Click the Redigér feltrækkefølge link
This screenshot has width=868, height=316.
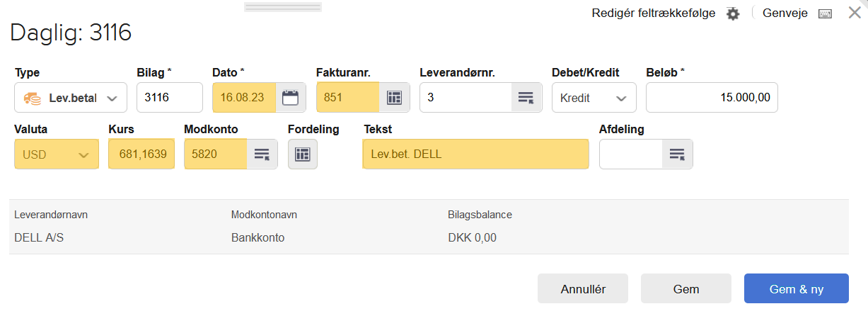pos(654,13)
